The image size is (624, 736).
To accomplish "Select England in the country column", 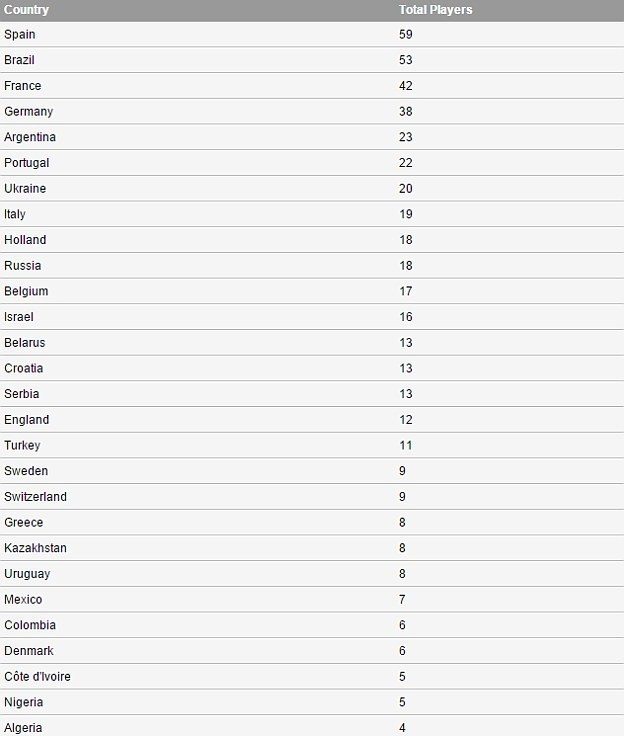I will tap(27, 420).
